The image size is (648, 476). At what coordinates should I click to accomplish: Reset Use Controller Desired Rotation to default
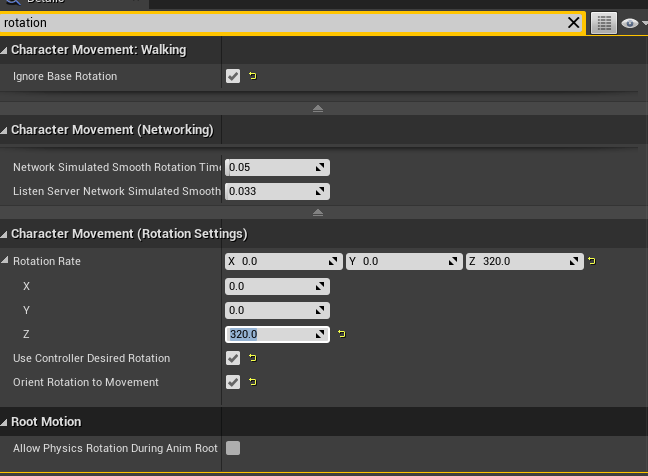tap(252, 358)
